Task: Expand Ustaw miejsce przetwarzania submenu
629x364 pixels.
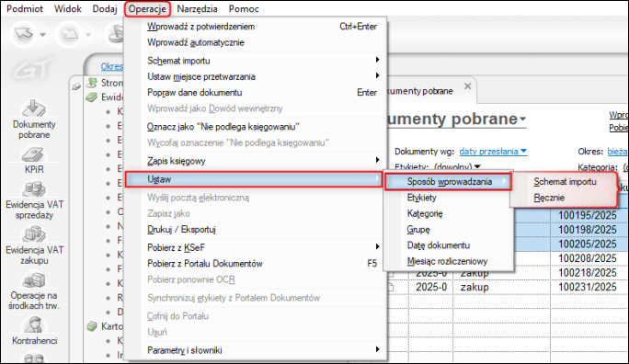Action: pyautogui.click(x=256, y=76)
